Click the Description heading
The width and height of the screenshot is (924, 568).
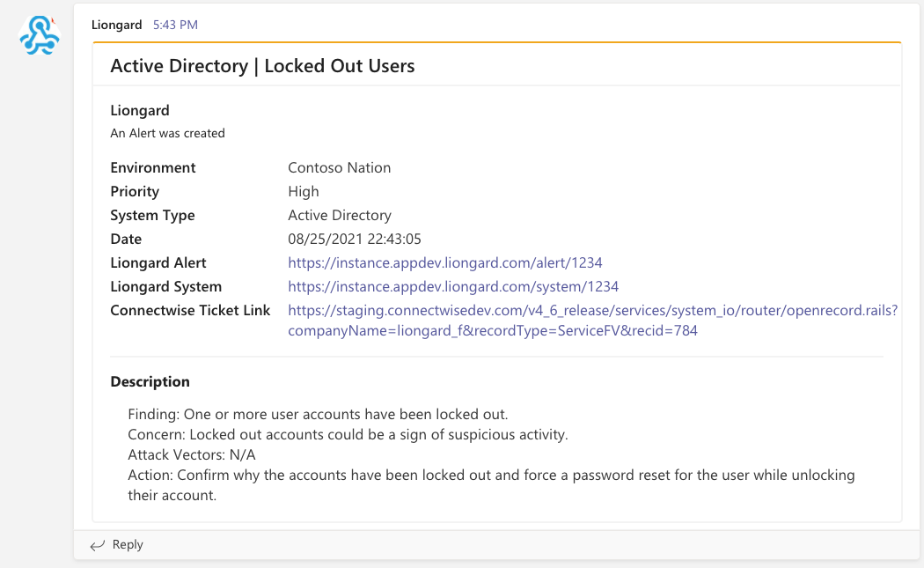[150, 381]
